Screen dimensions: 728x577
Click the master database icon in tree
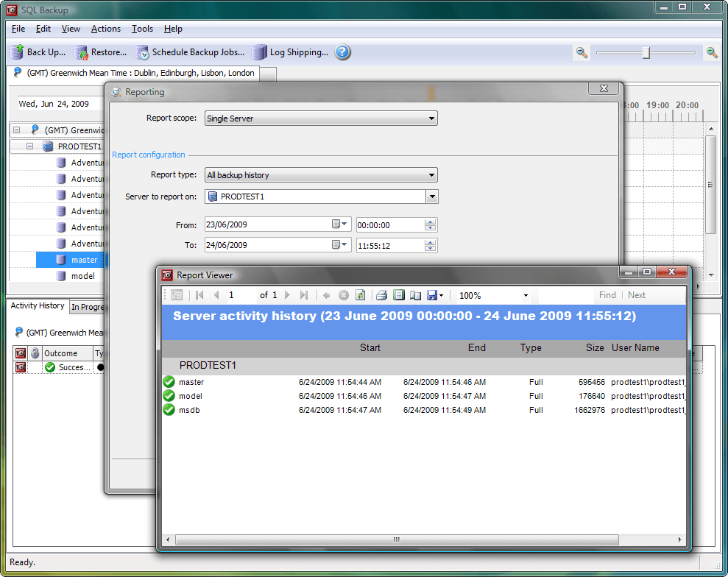point(61,260)
